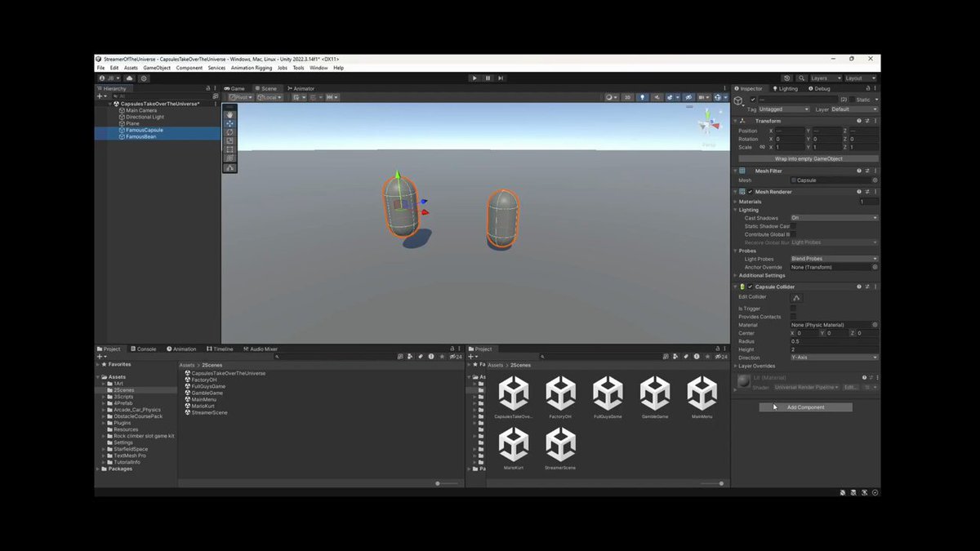Select the Scale tool in scene toolbar
The height and width of the screenshot is (551, 980).
pos(229,141)
